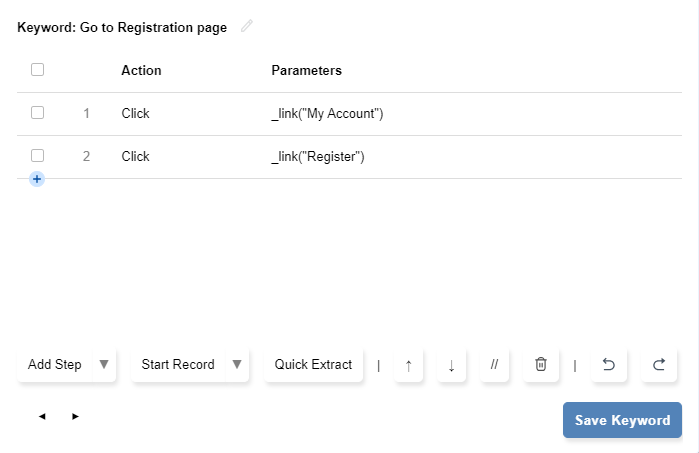The width and height of the screenshot is (699, 453).
Task: Move step down with down arrow
Action: click(x=451, y=365)
